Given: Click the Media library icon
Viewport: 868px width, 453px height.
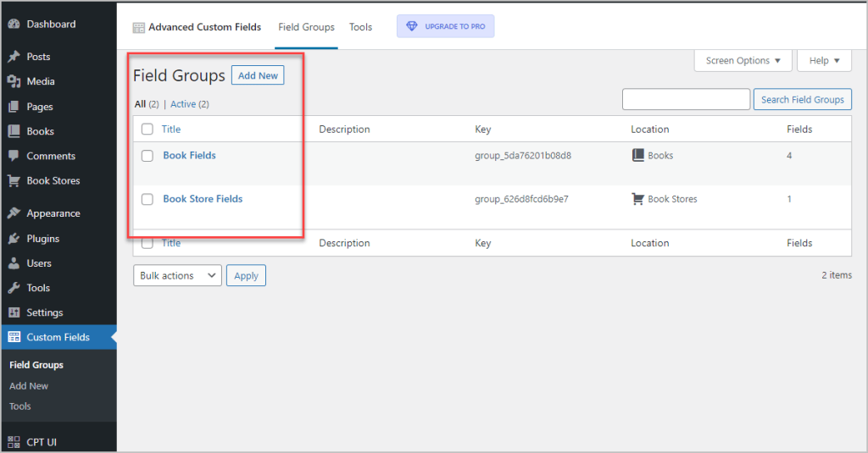Looking at the screenshot, I should click(14, 81).
